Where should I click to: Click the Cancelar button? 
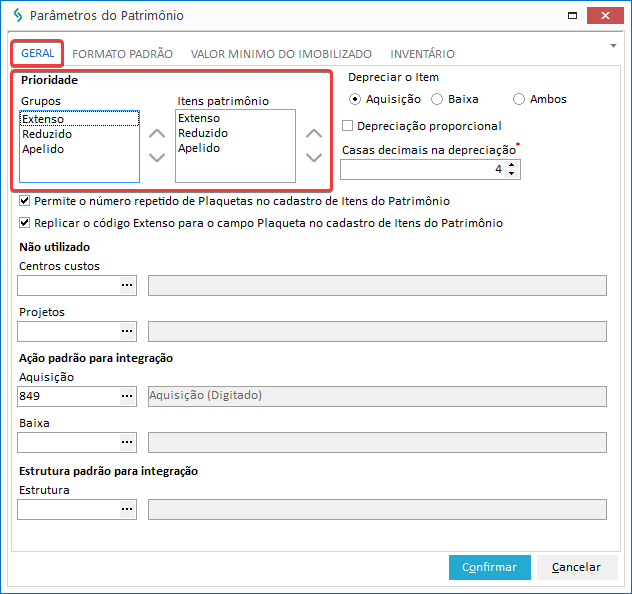click(x=576, y=567)
